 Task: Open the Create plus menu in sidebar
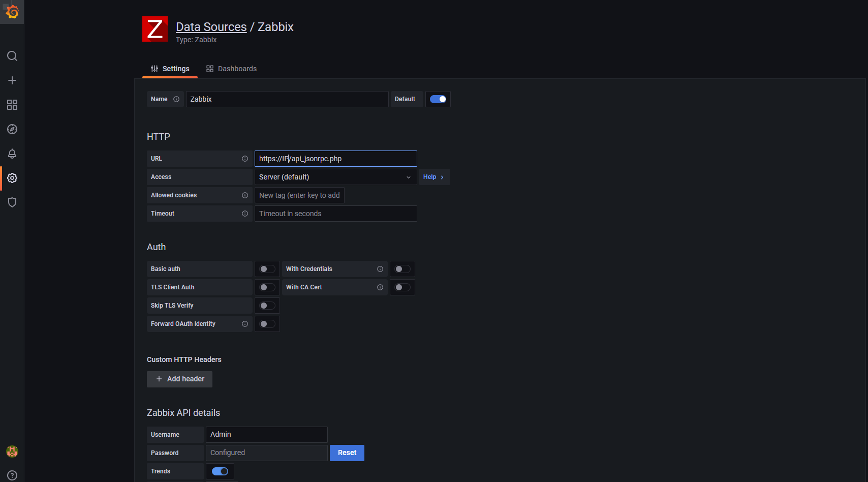tap(12, 80)
